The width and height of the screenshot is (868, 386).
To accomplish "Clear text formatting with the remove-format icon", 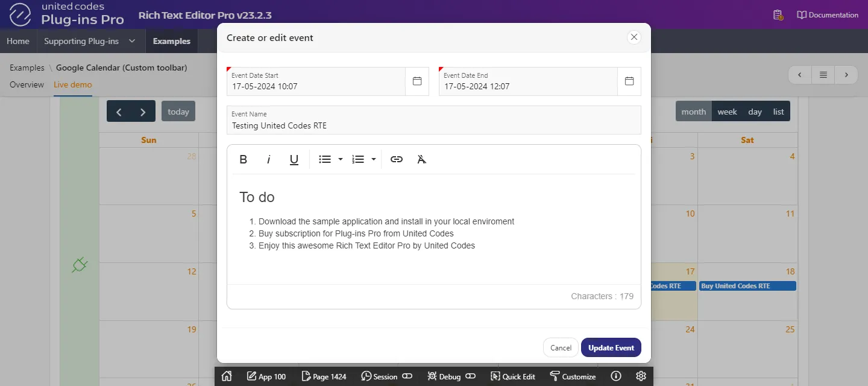I will coord(422,159).
